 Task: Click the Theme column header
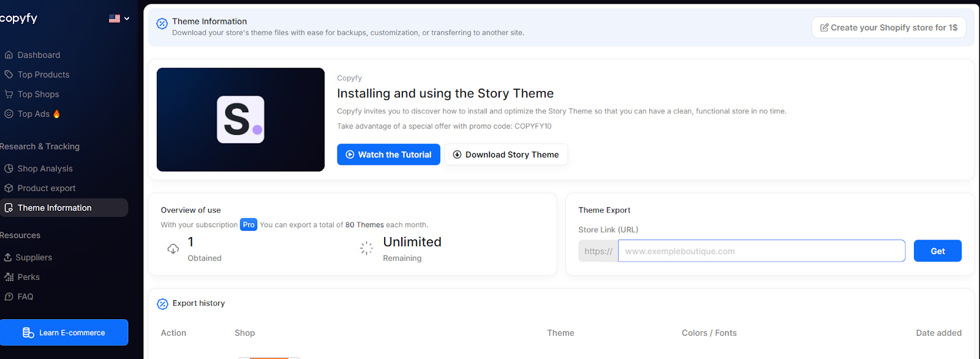[x=560, y=333]
